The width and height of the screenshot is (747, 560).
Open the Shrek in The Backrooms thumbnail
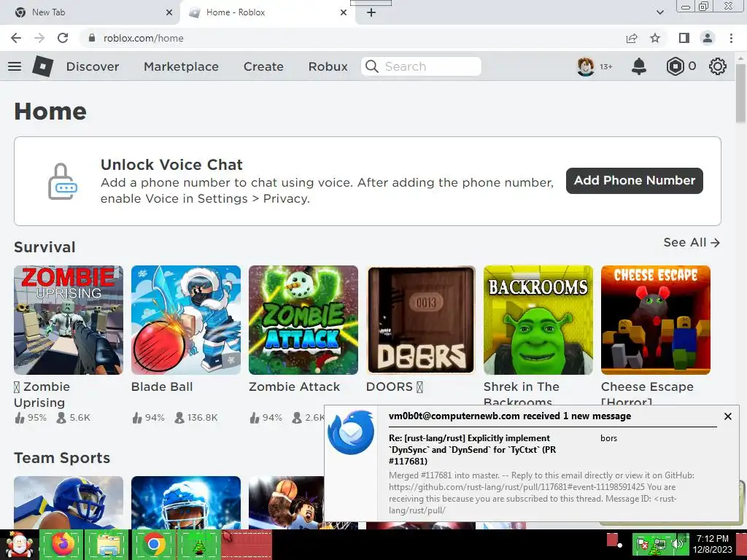click(x=538, y=320)
